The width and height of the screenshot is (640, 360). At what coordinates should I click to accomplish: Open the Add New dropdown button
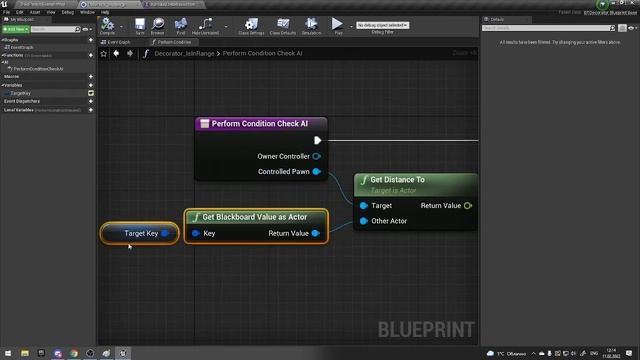coord(16,29)
